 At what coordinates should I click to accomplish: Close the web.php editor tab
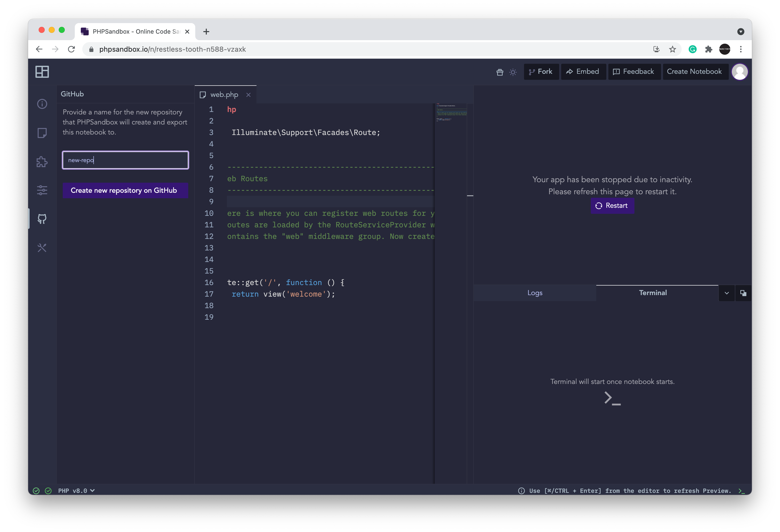(x=248, y=95)
